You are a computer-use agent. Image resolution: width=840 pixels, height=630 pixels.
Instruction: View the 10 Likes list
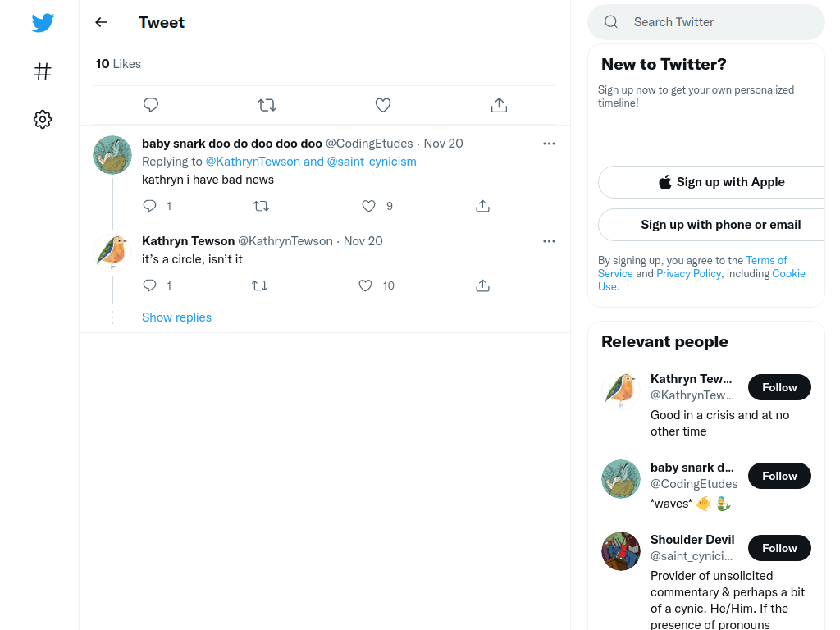(118, 64)
